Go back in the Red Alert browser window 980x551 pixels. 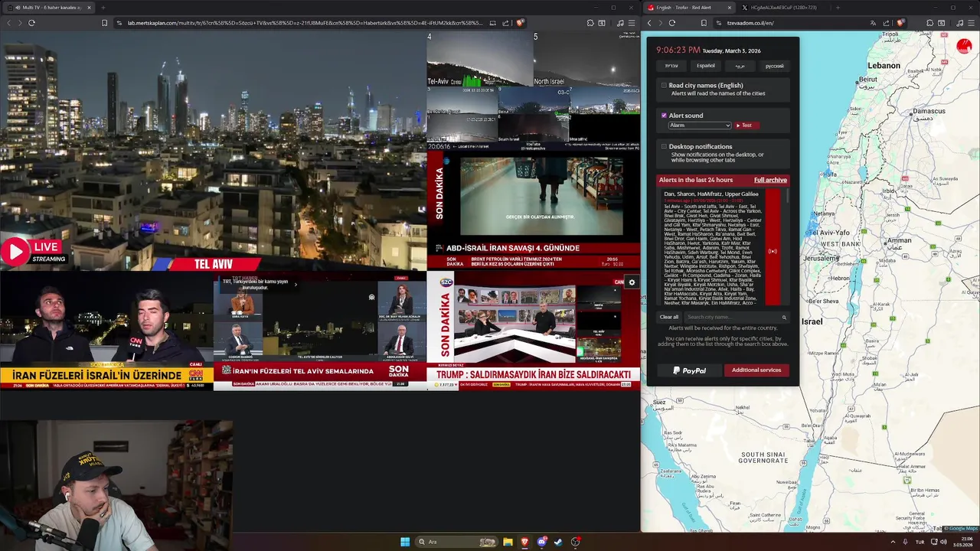point(649,23)
